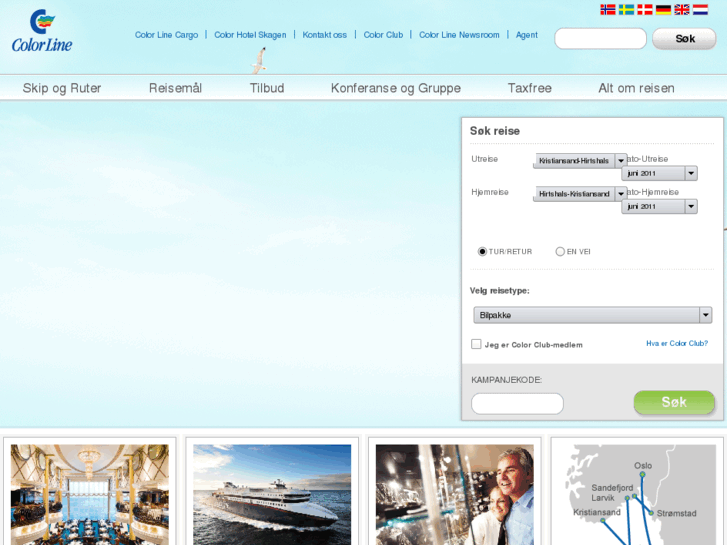Open the Tilbud menu
727x545 pixels.
(267, 88)
